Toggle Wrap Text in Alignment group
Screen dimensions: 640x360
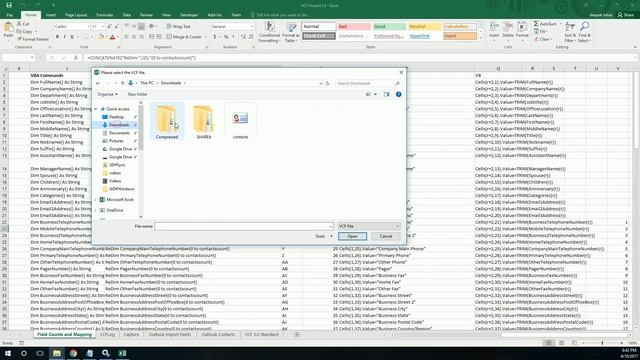tap(178, 27)
